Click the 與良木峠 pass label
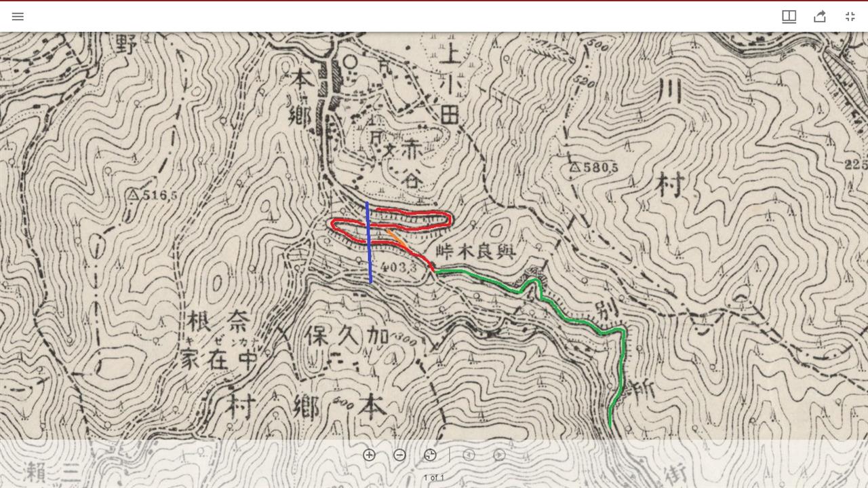 click(475, 251)
